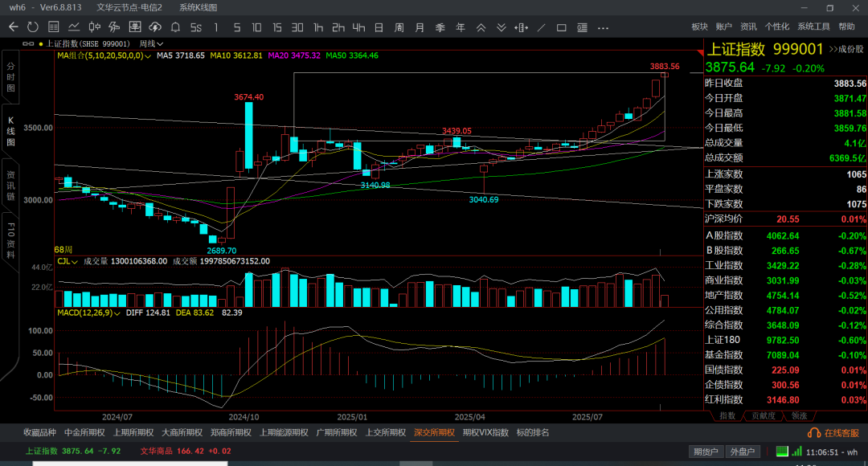Viewport: 868px width, 466px height.
Task: Select the 5s period
Action: pos(196,27)
